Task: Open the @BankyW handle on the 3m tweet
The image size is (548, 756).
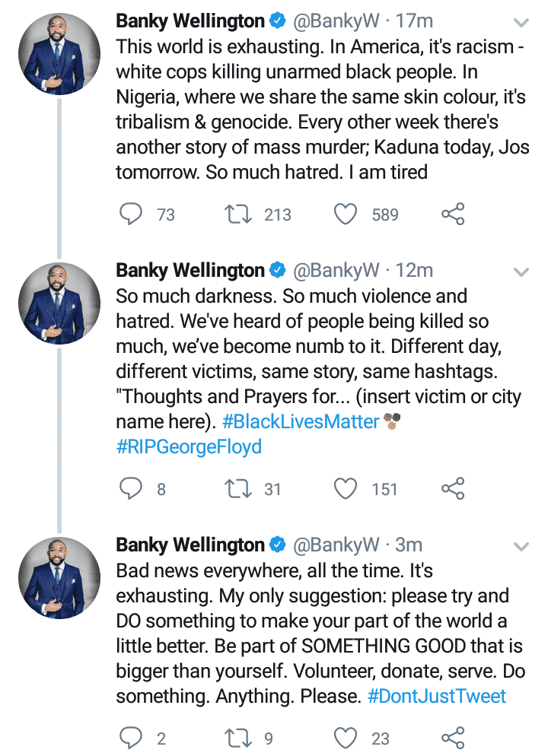Action: coord(336,545)
